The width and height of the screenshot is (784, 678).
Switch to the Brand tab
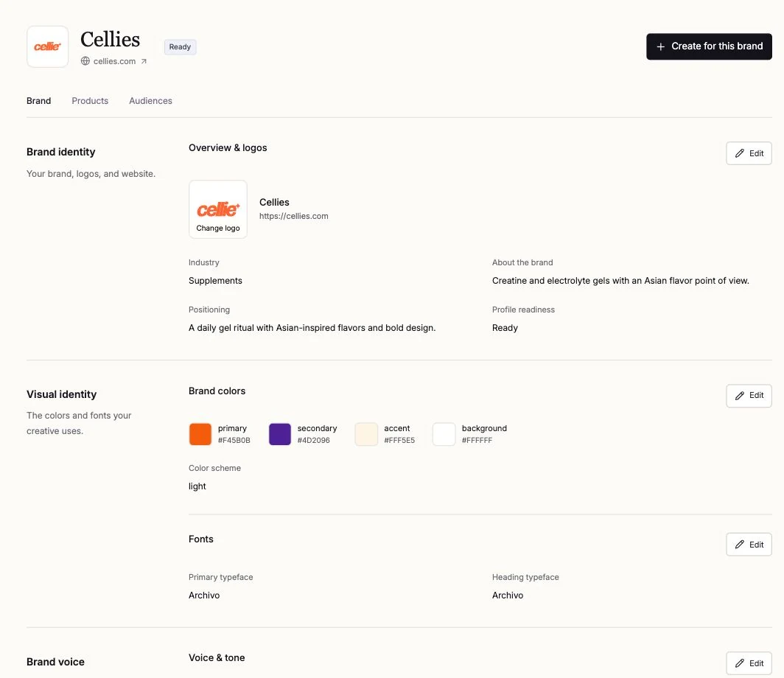click(x=38, y=100)
